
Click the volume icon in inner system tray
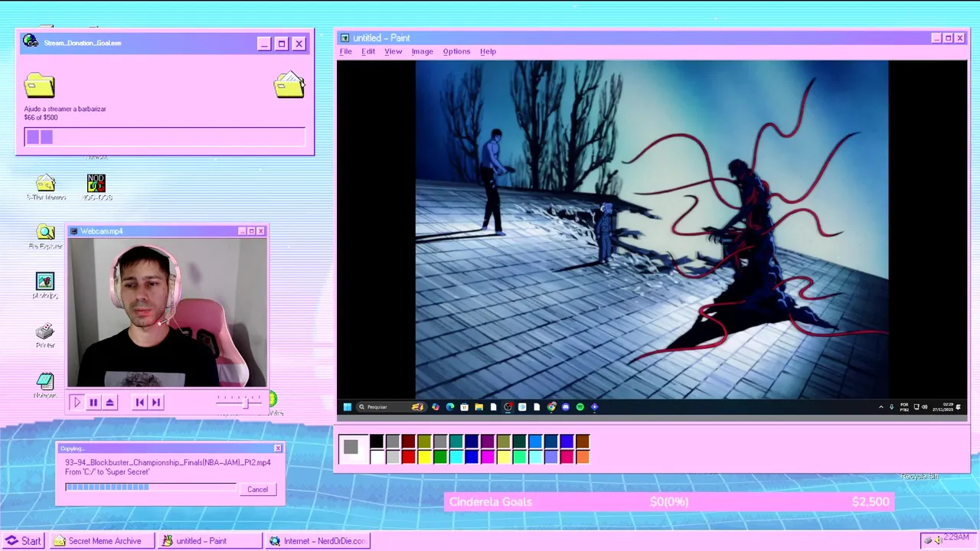(x=924, y=407)
